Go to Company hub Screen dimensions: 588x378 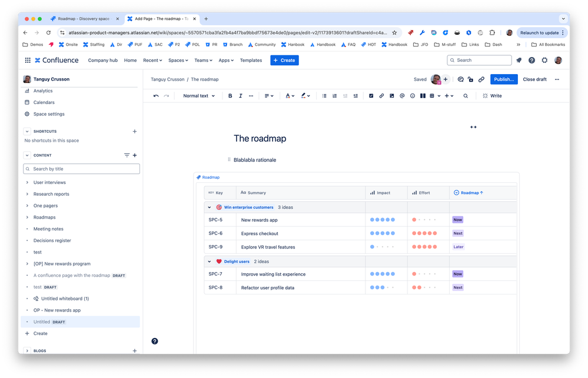click(103, 61)
